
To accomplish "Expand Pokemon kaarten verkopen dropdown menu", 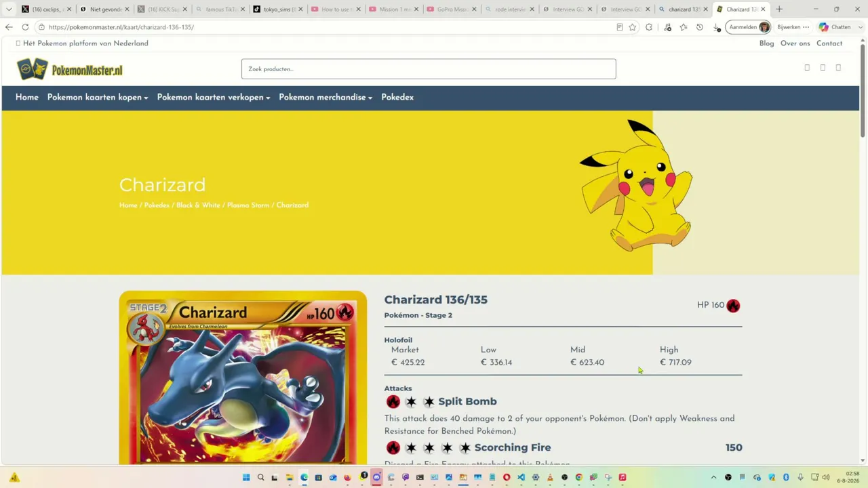I will tap(214, 98).
